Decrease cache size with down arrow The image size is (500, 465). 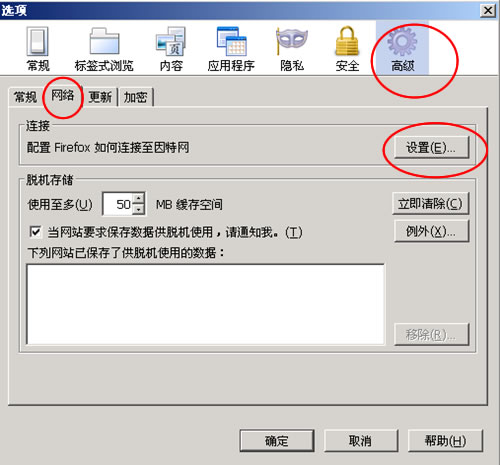pyautogui.click(x=139, y=209)
